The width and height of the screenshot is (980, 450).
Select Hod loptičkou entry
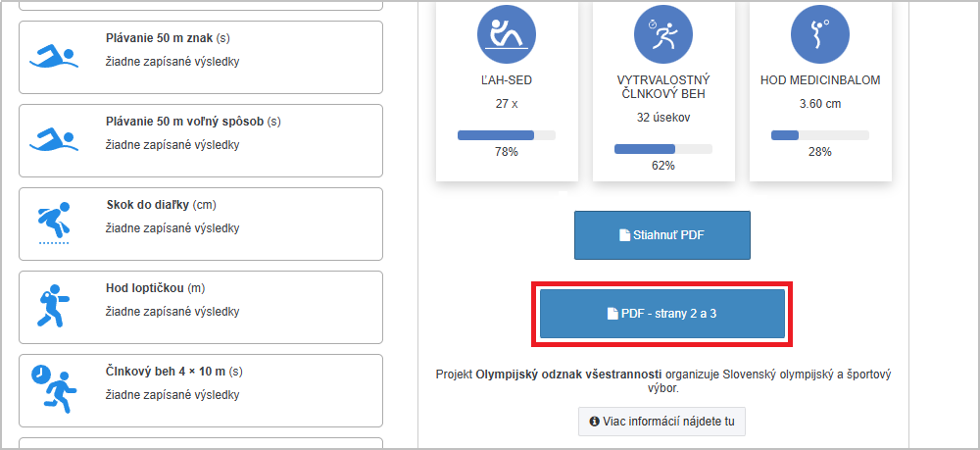point(201,307)
